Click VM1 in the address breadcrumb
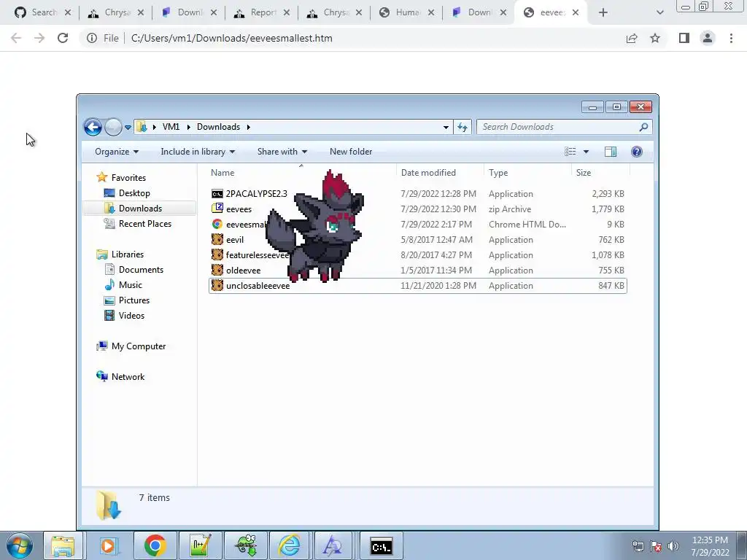This screenshot has height=560, width=747. coord(171,127)
